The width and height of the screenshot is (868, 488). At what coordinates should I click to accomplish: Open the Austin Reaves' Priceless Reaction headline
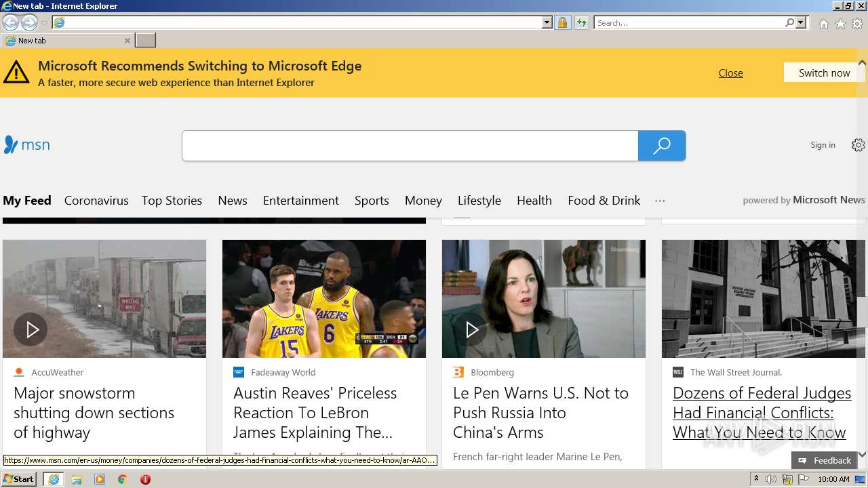(x=315, y=413)
